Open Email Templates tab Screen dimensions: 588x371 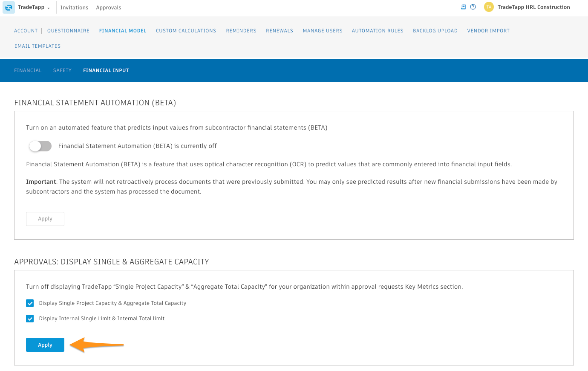(37, 46)
